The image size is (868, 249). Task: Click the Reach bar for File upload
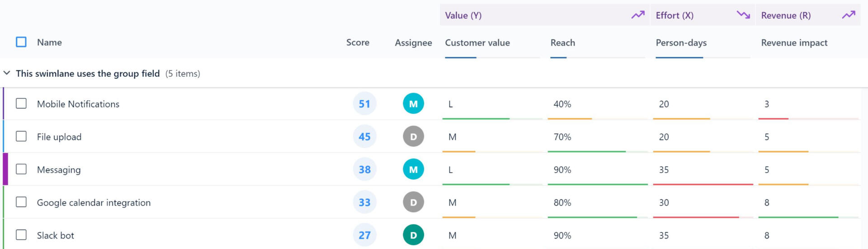coord(586,151)
